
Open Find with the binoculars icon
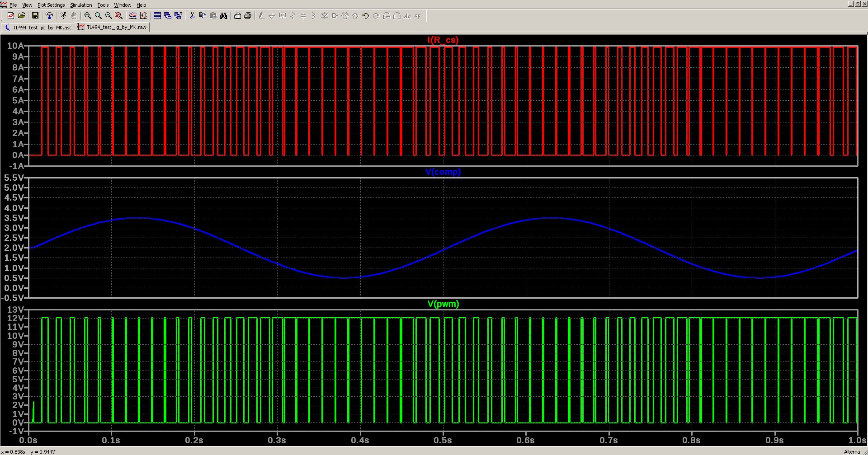pyautogui.click(x=223, y=16)
